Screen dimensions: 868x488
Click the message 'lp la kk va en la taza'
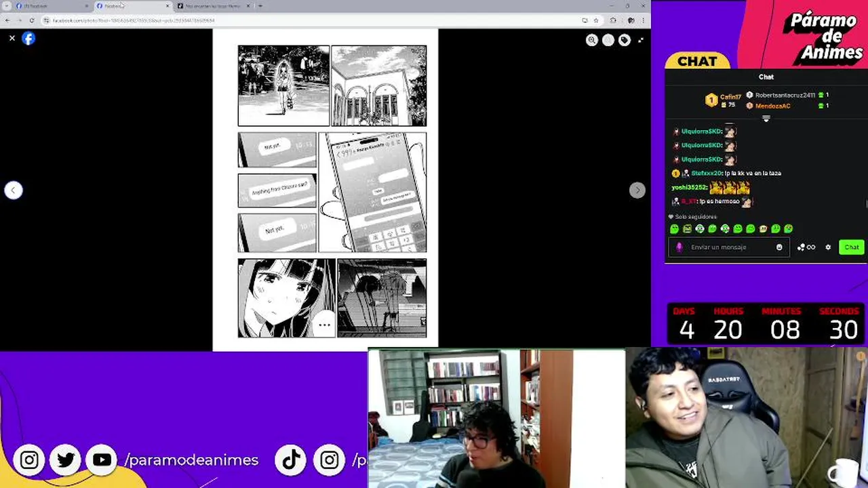pos(753,174)
